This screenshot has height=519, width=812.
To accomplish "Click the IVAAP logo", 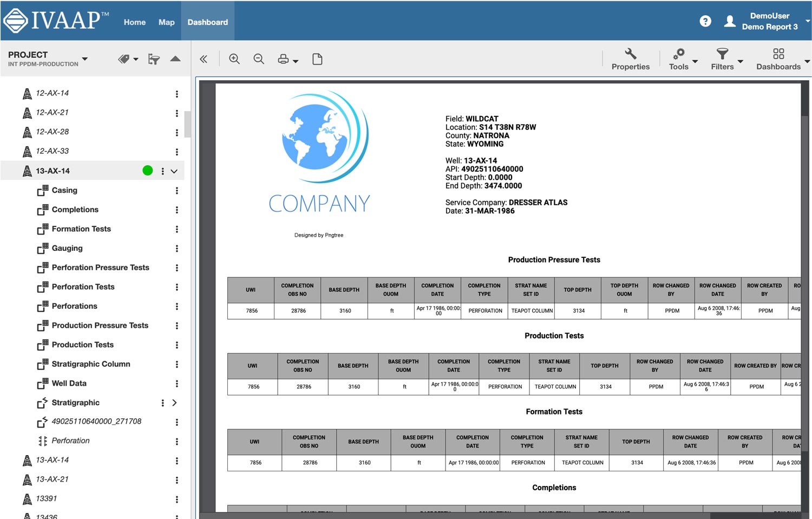I will pyautogui.click(x=56, y=21).
